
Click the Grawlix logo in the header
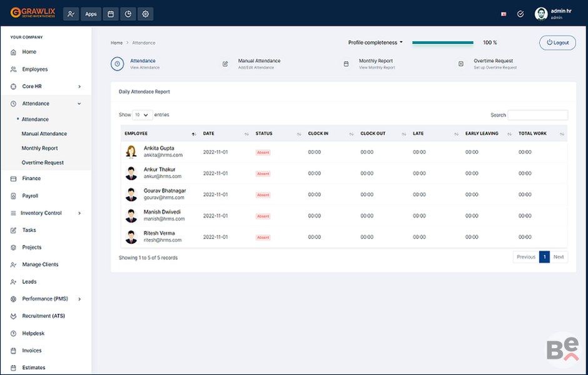(x=33, y=12)
